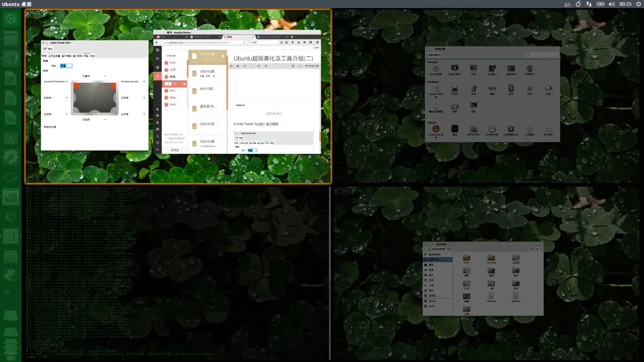Open the Landscape service settings icon
The width and height of the screenshot is (644, 362).
(436, 129)
